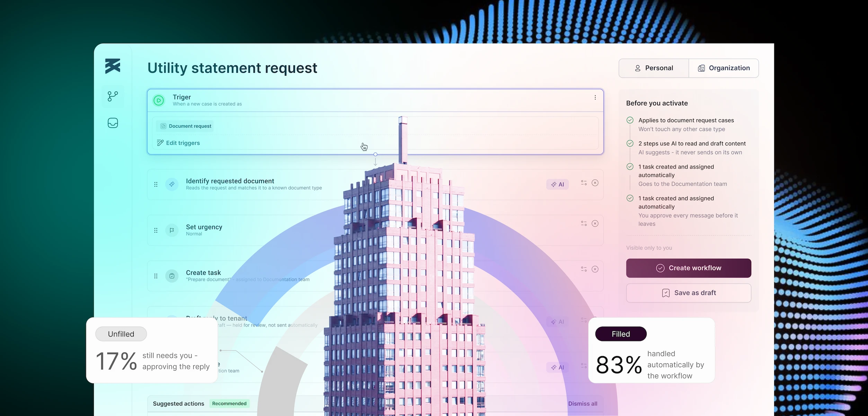Click the Create task clipboard icon
Image resolution: width=868 pixels, height=416 pixels.
[172, 276]
